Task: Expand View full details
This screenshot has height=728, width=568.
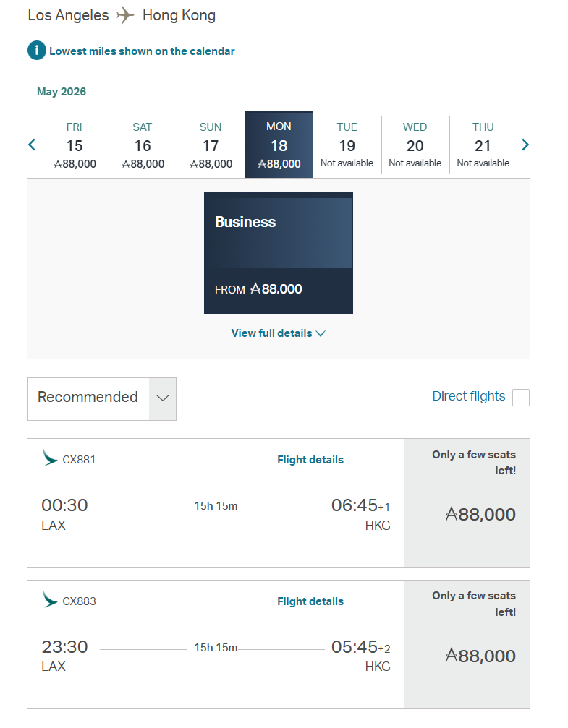Action: (271, 333)
